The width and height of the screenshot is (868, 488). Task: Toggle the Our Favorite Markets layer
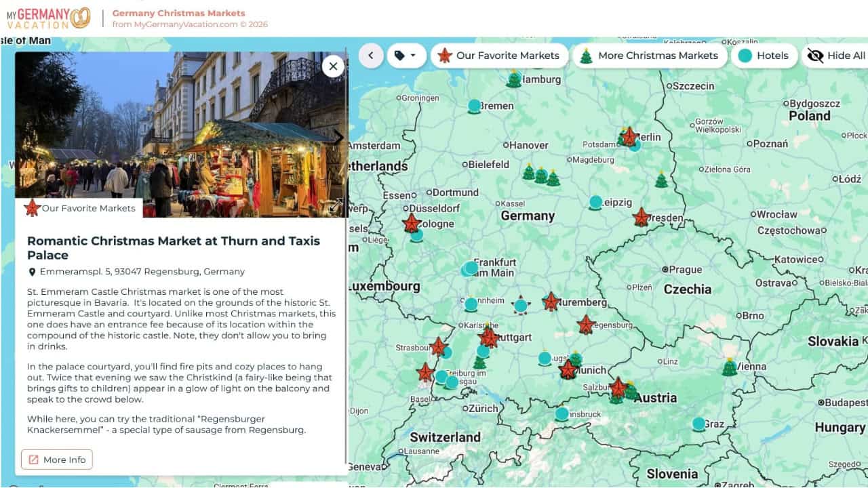(x=500, y=56)
